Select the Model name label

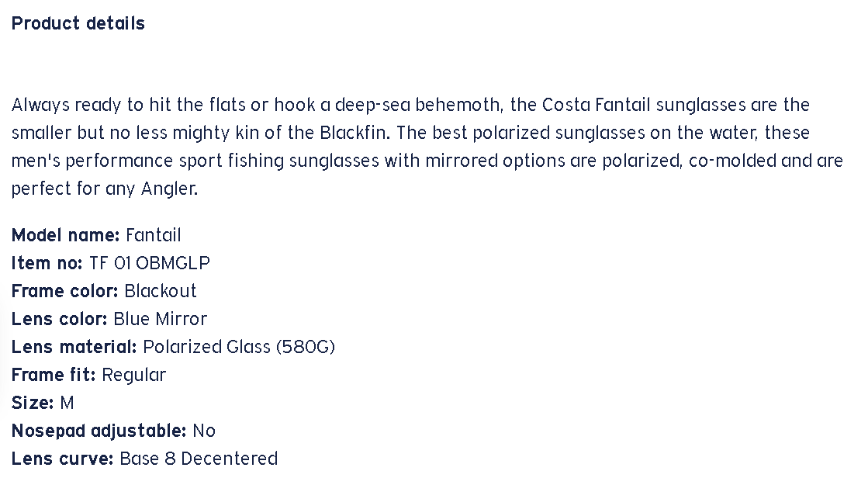coord(65,235)
